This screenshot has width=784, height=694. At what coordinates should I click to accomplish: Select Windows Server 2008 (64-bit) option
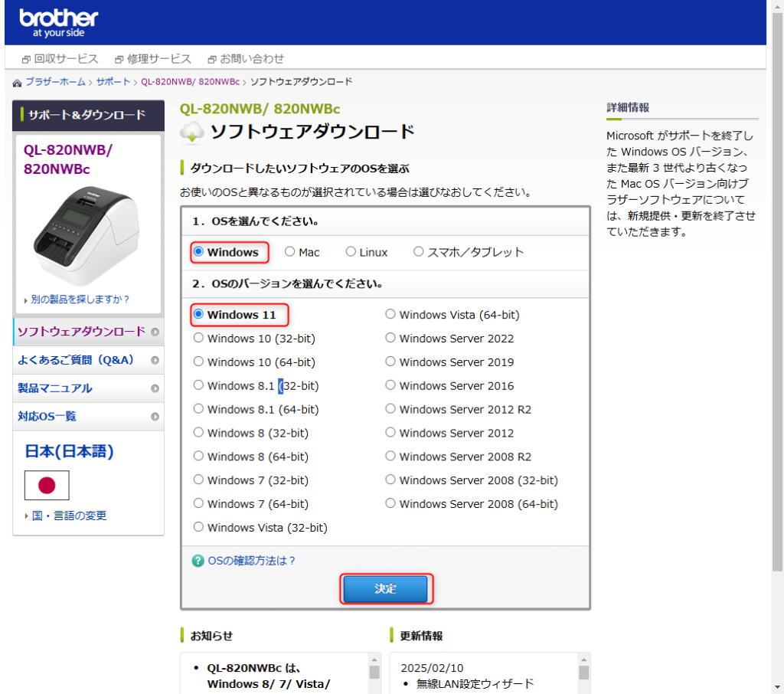click(x=390, y=503)
